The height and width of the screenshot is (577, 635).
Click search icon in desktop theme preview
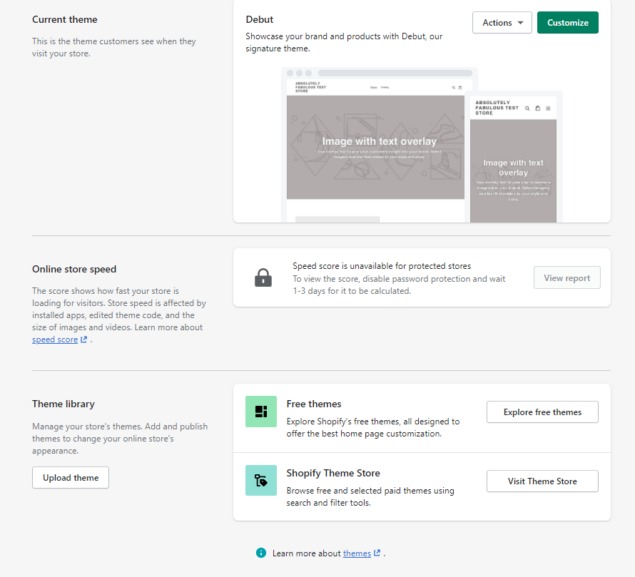(x=454, y=87)
